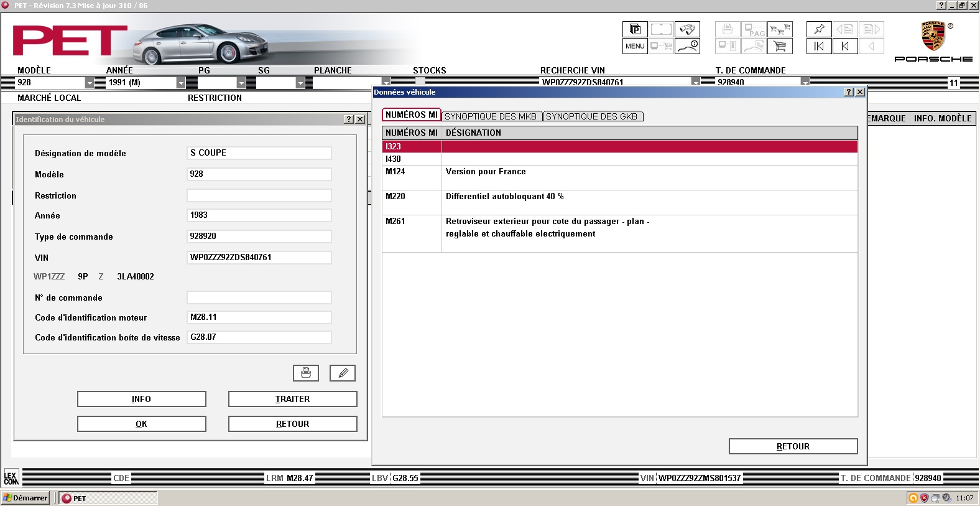Switch to SYNOPTIQUE DES MKB tab
The height and width of the screenshot is (506, 980).
point(491,116)
